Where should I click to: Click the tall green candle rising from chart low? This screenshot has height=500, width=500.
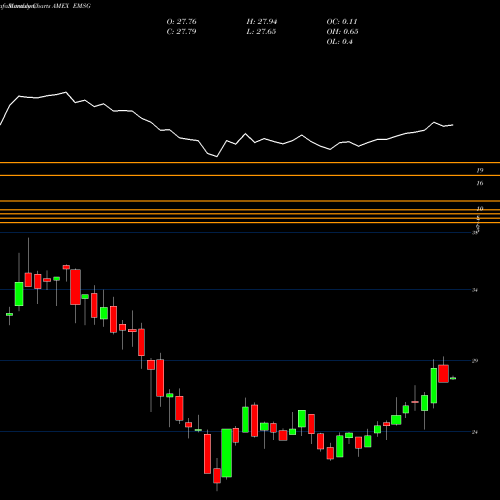pos(227,453)
